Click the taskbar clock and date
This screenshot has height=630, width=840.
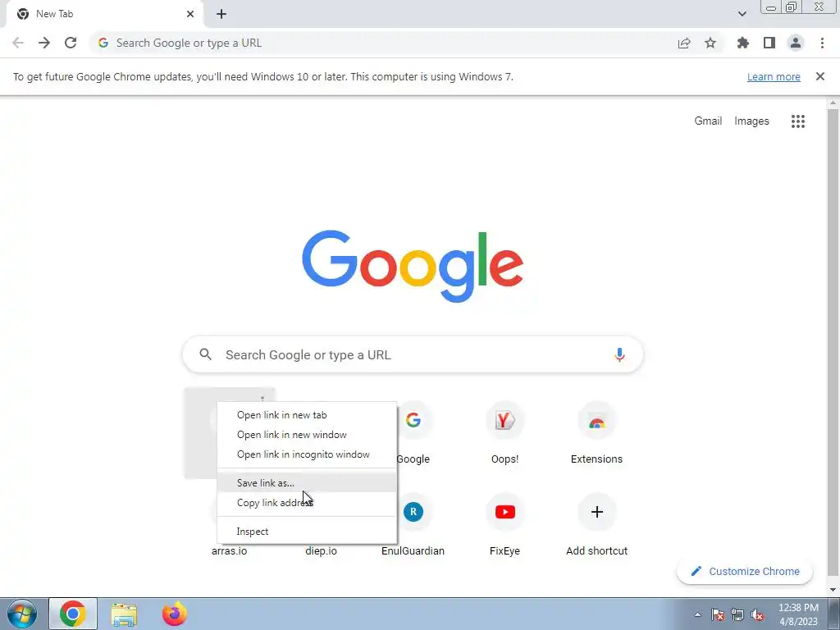point(798,614)
